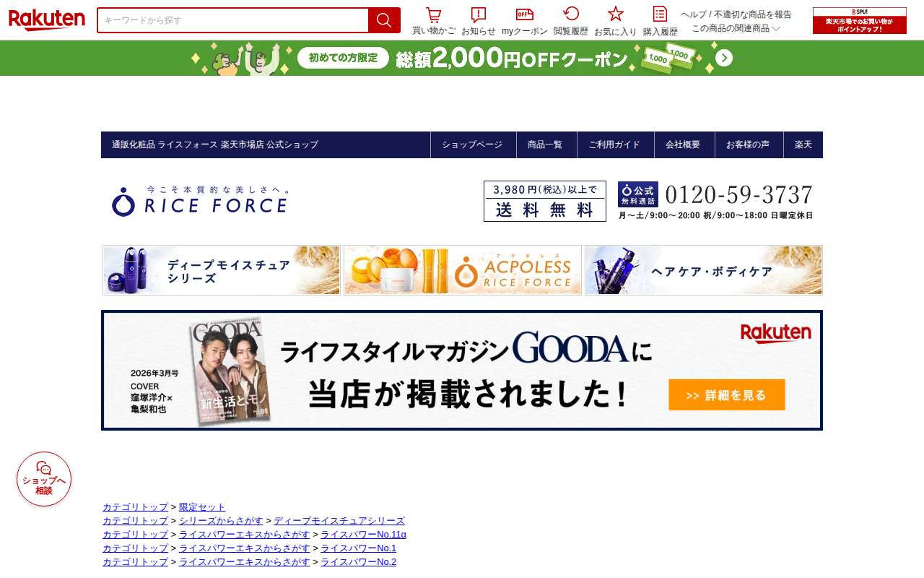The width and height of the screenshot is (924, 578).
Task: Click the RICE FORCE shop logo
Action: (201, 201)
